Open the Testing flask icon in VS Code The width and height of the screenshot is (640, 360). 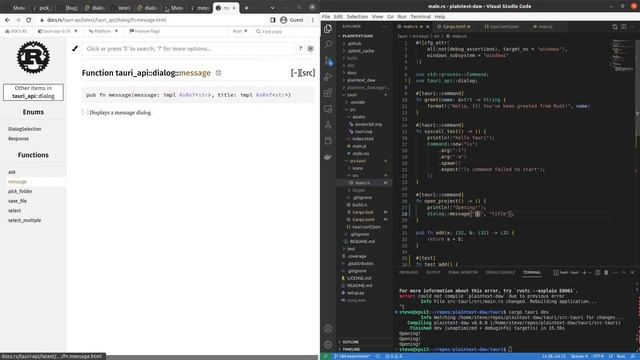click(x=328, y=125)
